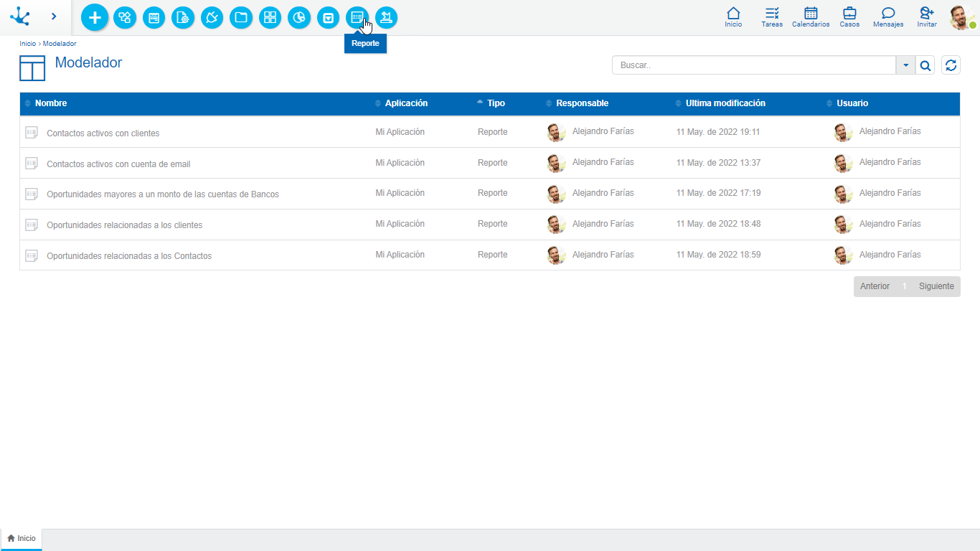Sort by Ultima modificación column header
The width and height of the screenshot is (980, 551).
[725, 103]
